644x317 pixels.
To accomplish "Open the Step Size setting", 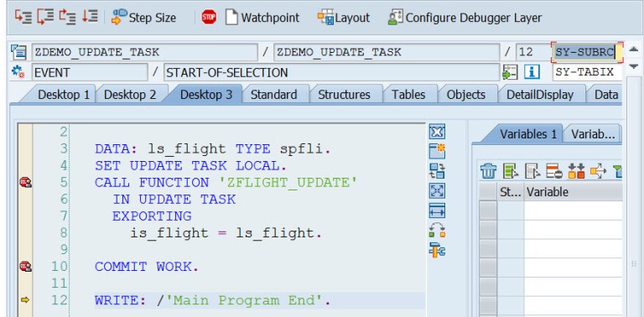I will point(143,18).
